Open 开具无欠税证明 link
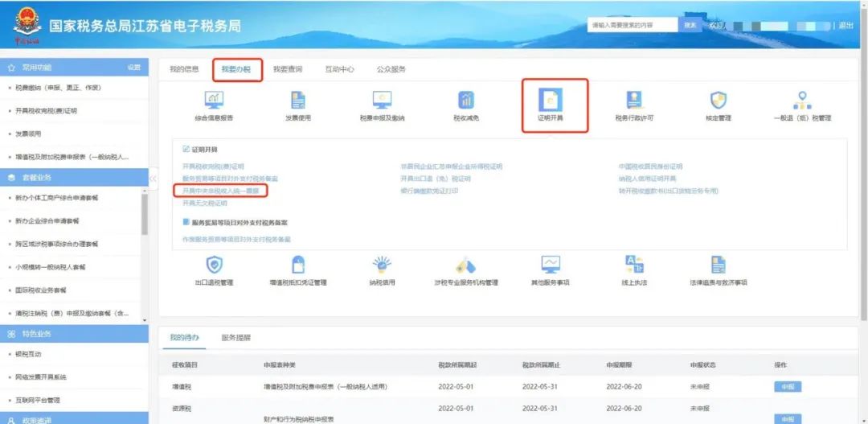 (x=205, y=204)
